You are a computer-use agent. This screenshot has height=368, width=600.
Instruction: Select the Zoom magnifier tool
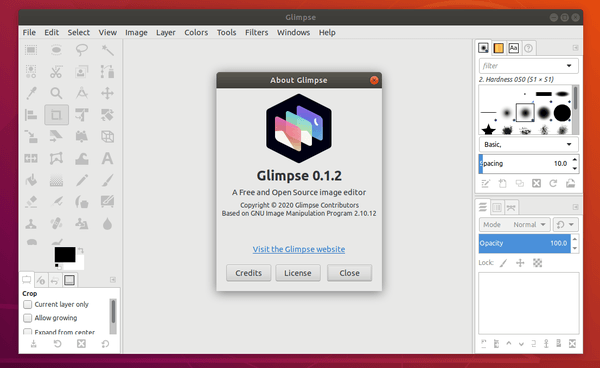(56, 93)
